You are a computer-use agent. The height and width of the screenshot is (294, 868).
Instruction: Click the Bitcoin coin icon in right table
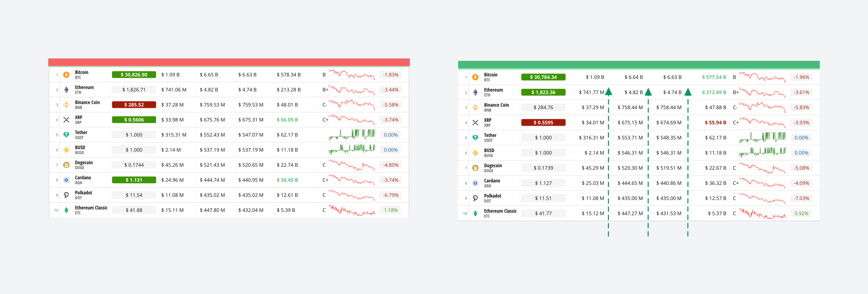click(x=476, y=77)
